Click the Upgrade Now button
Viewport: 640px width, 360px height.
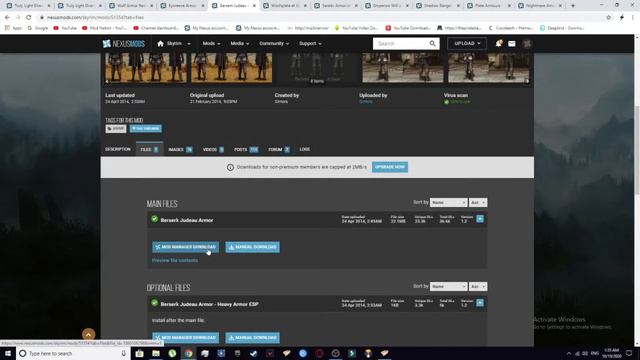(x=390, y=167)
